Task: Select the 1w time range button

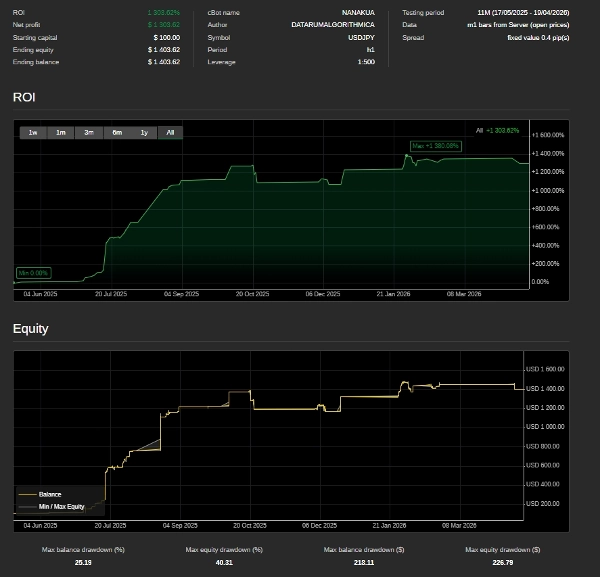Action: tap(33, 132)
